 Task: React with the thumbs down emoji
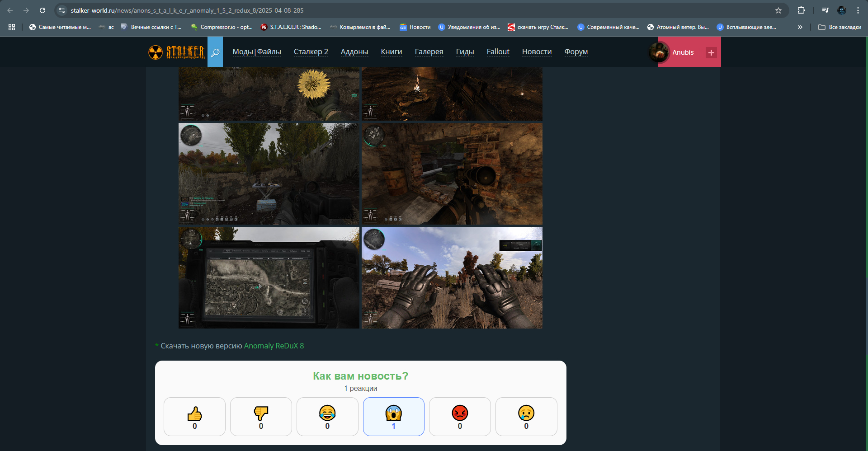pyautogui.click(x=261, y=417)
